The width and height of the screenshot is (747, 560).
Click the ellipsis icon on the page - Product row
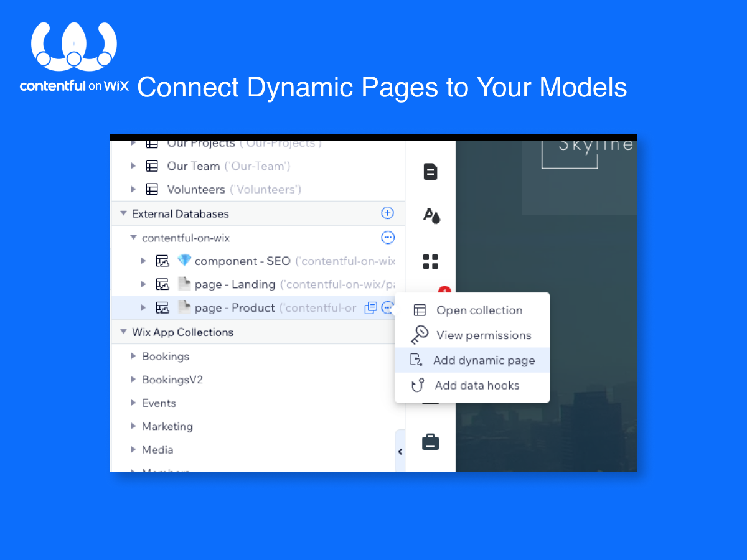pyautogui.click(x=387, y=307)
